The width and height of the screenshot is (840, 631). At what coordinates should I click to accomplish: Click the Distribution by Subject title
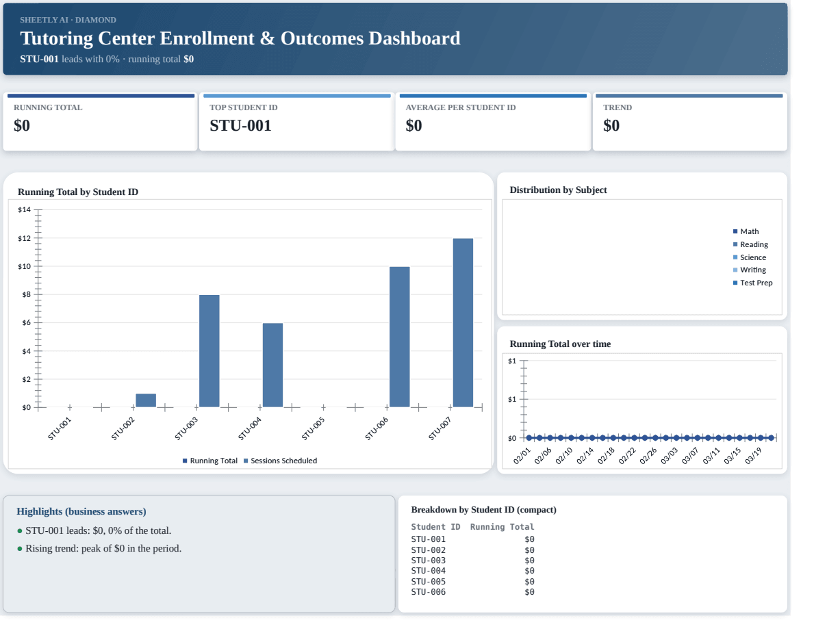(559, 190)
